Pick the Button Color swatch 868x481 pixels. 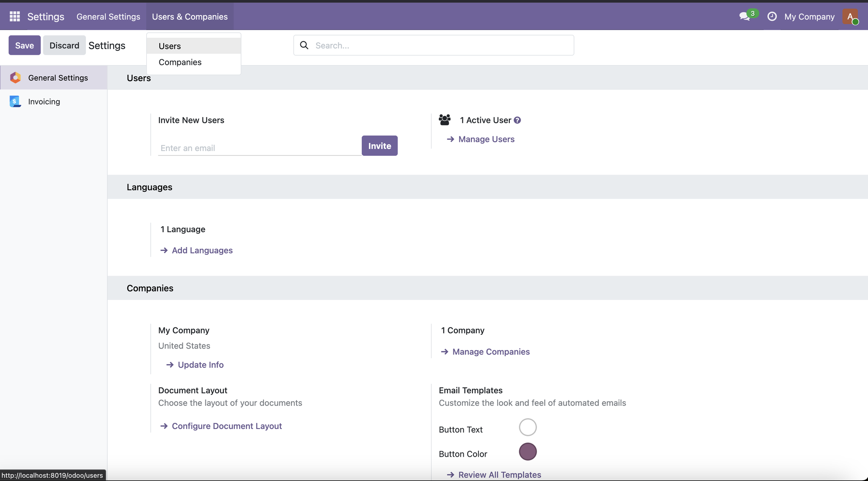(x=528, y=451)
